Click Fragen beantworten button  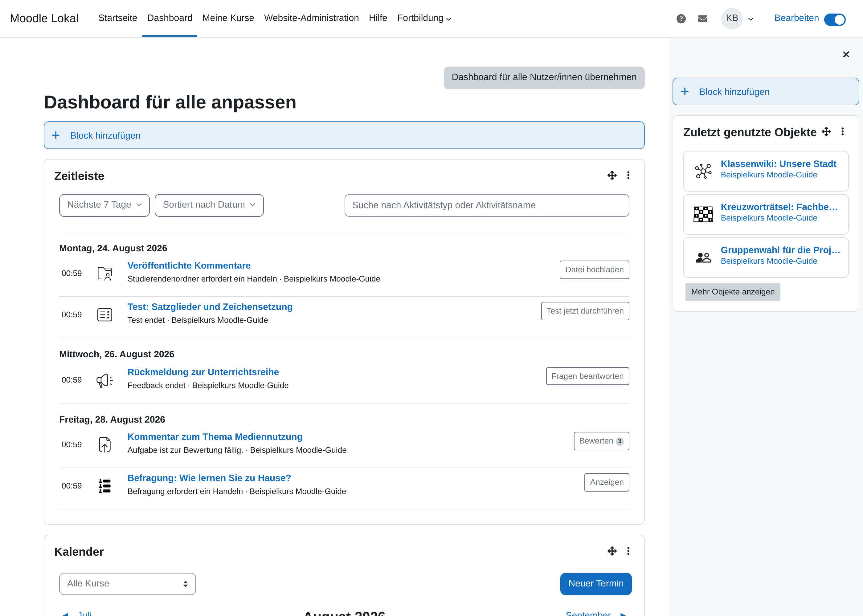click(587, 376)
